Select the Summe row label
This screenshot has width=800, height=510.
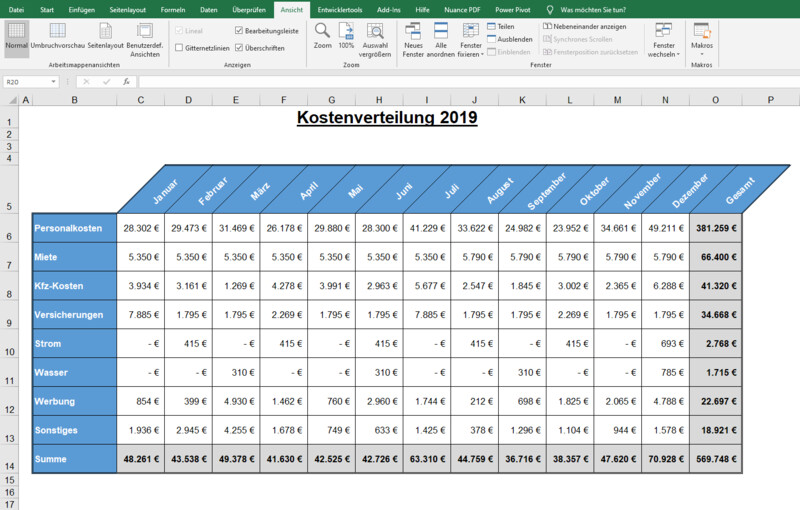tap(74, 459)
